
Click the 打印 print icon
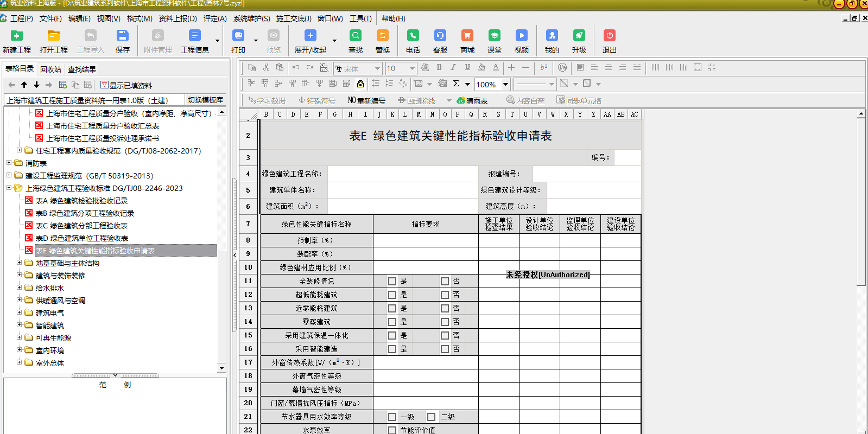click(238, 36)
